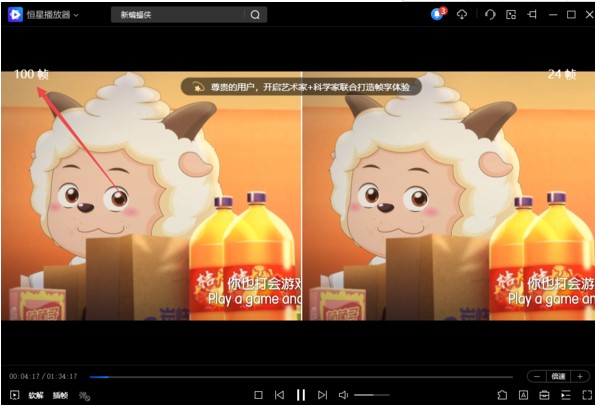Enter fullscreen mode

pos(587,395)
